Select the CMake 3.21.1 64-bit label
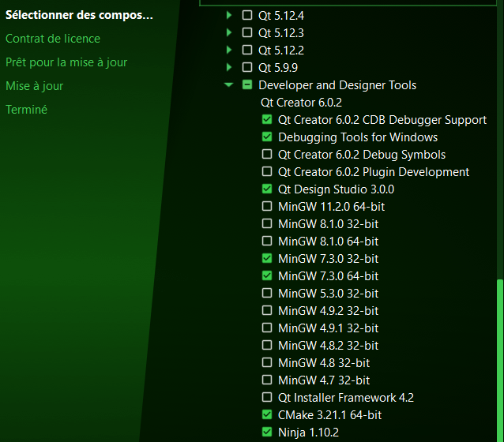 329,415
